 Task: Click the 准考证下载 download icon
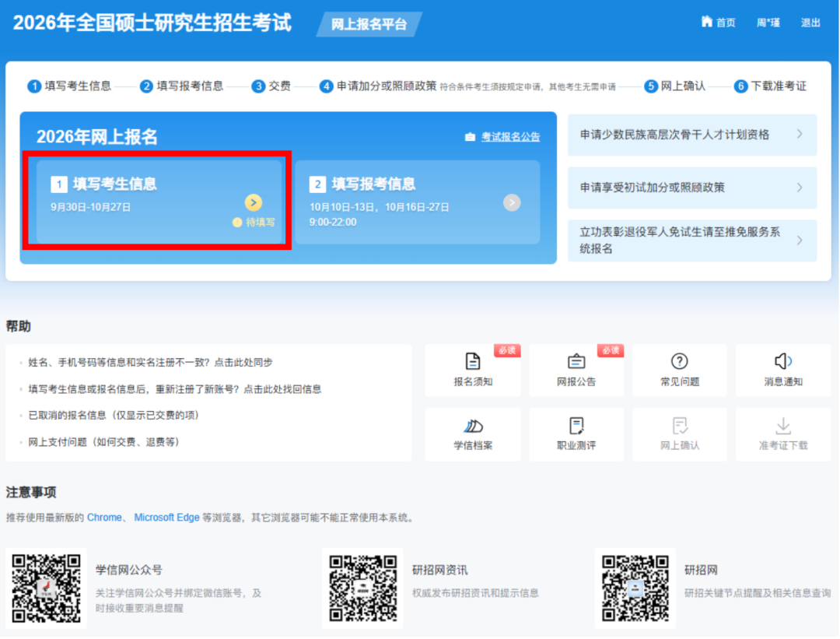(782, 434)
